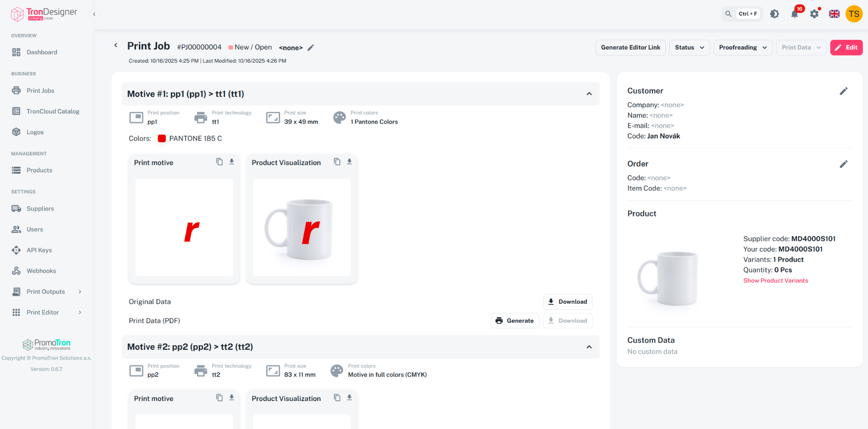Collapse the sidebar with the chevron toggle
This screenshot has width=868, height=429.
[94, 14]
